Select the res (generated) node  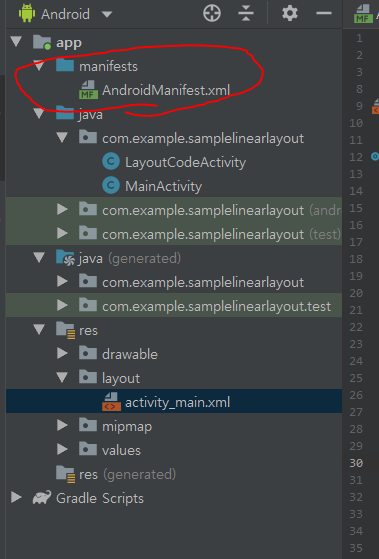127,475
